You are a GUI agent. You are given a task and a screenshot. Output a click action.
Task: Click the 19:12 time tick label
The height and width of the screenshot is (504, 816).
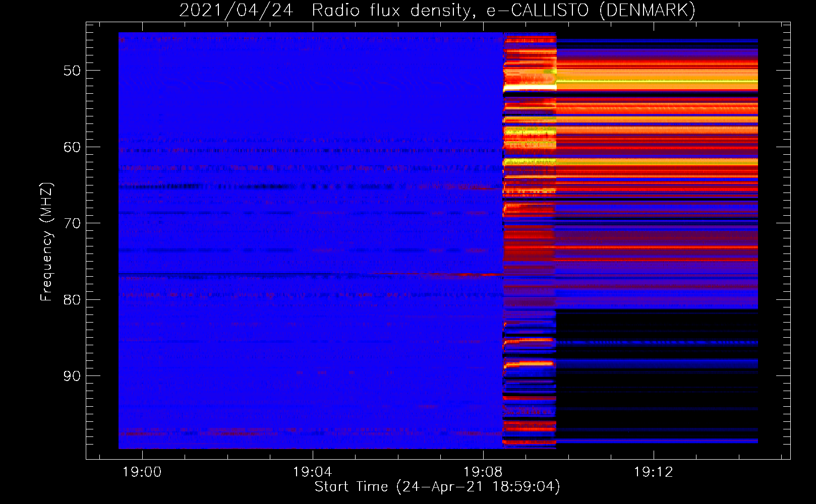click(654, 472)
